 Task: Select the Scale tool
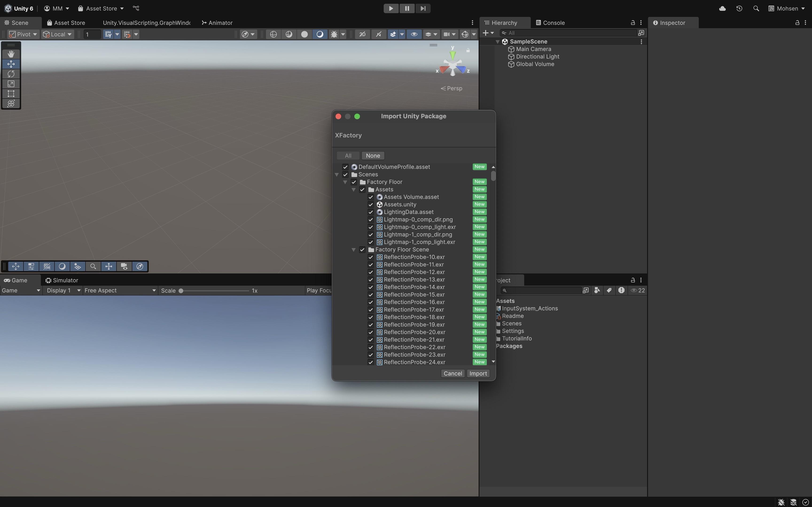11,84
